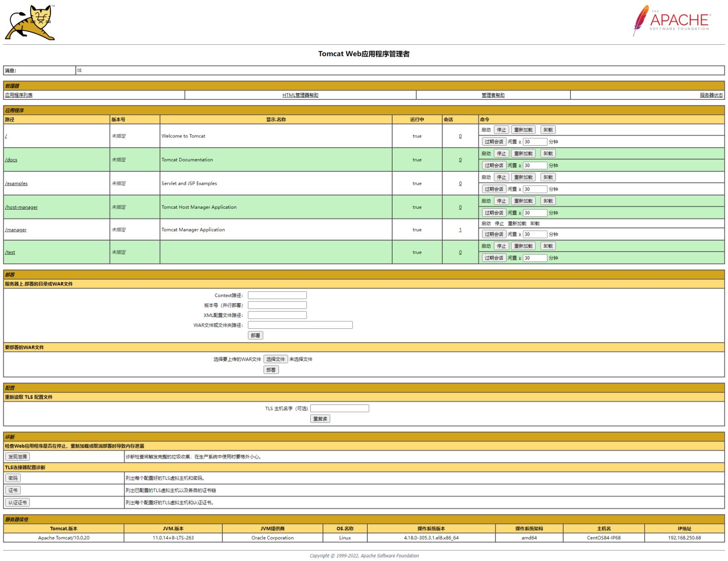Undeploy the /docs application
Image resolution: width=728 pixels, height=561 pixels.
[548, 153]
